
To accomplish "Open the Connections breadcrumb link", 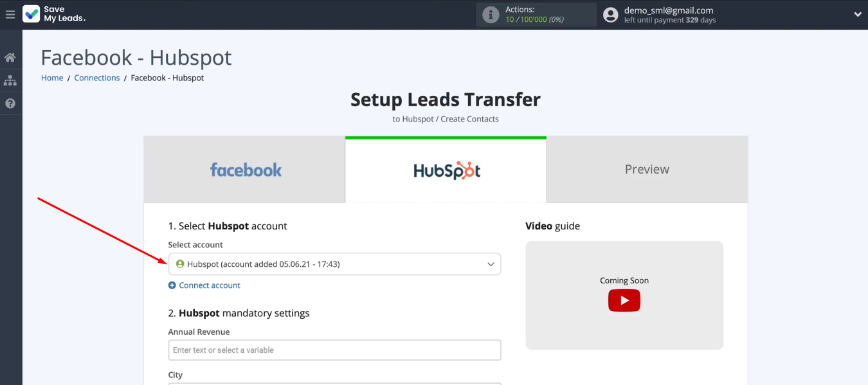I will point(97,78).
